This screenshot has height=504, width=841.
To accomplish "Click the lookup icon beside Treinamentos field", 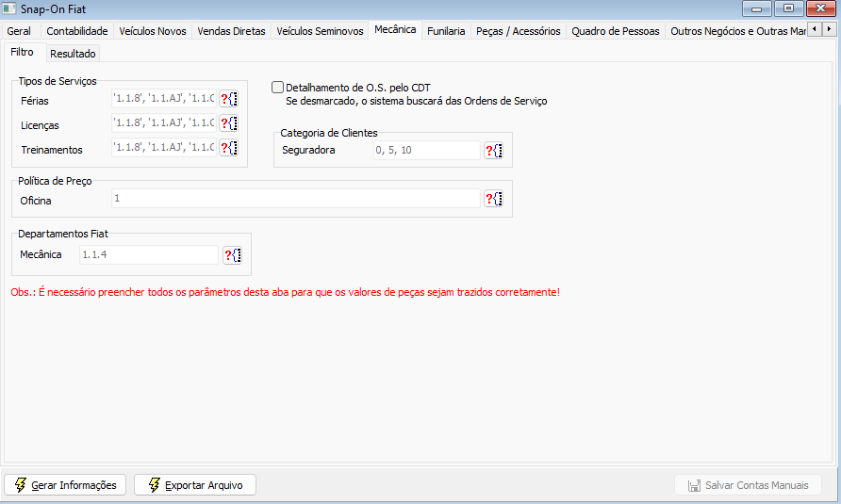I will point(229,148).
